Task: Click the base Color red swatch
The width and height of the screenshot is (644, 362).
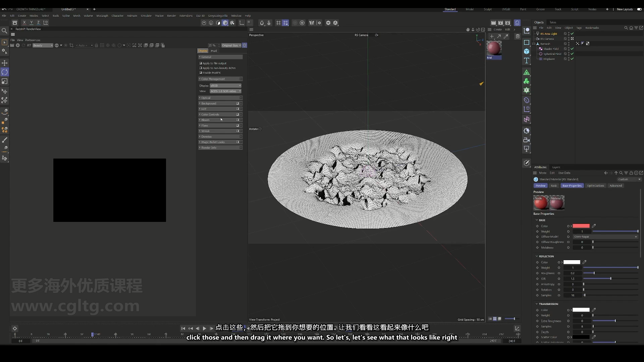Action: point(581,226)
